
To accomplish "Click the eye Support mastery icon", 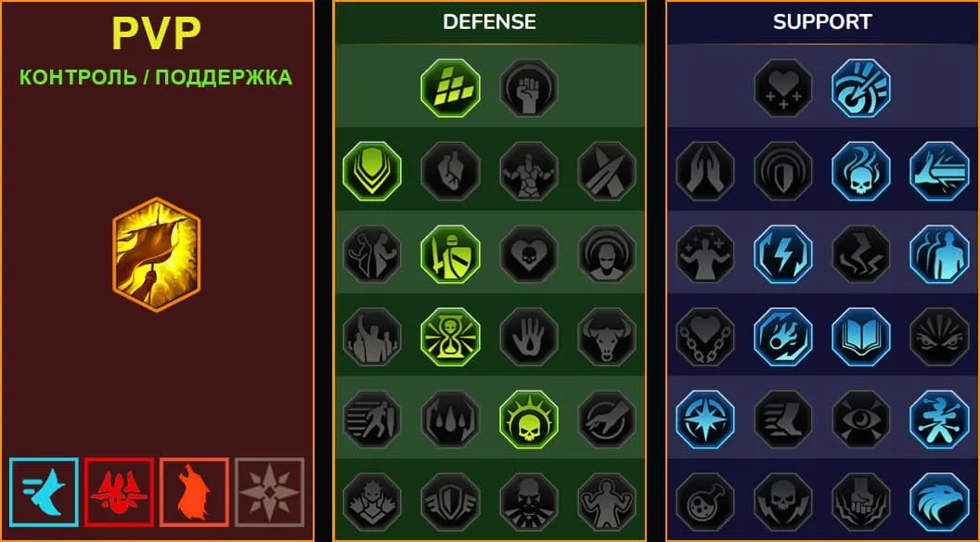I will pos(860,419).
